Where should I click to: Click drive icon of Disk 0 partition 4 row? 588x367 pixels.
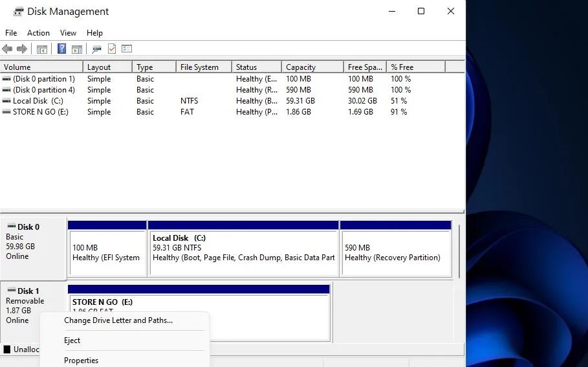[x=6, y=90]
